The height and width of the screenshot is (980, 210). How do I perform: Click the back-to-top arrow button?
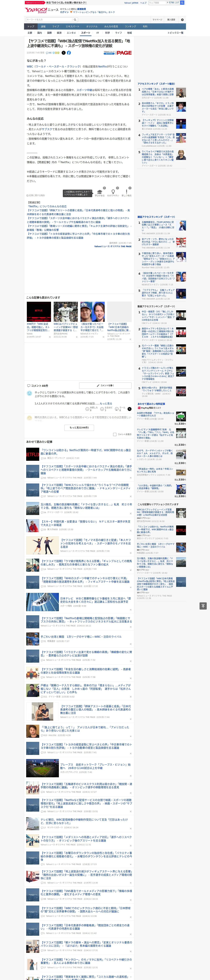click(203, 606)
